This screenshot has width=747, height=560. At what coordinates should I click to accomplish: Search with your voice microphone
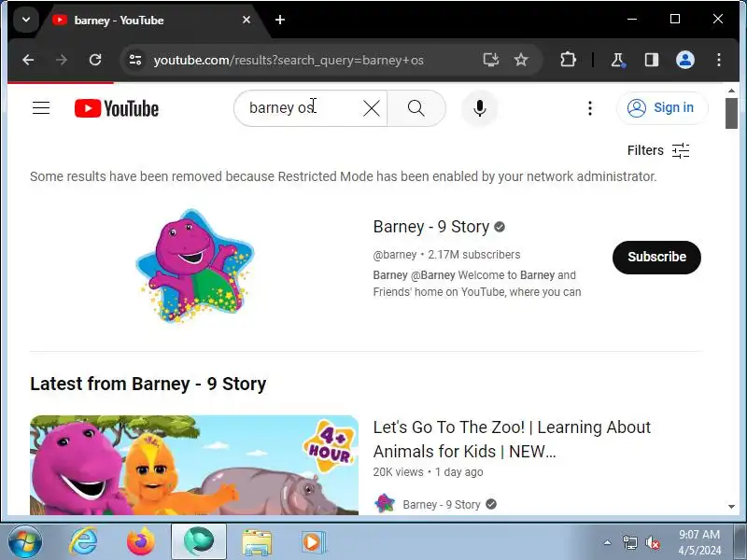(480, 108)
